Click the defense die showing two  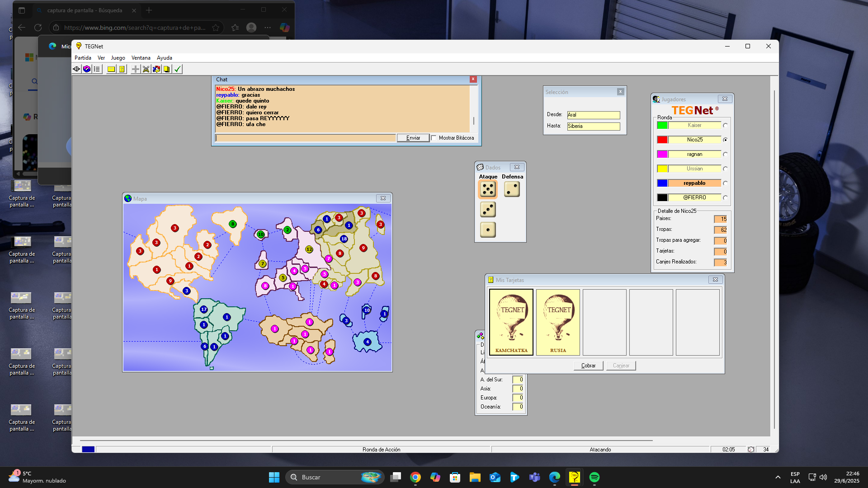pos(512,189)
